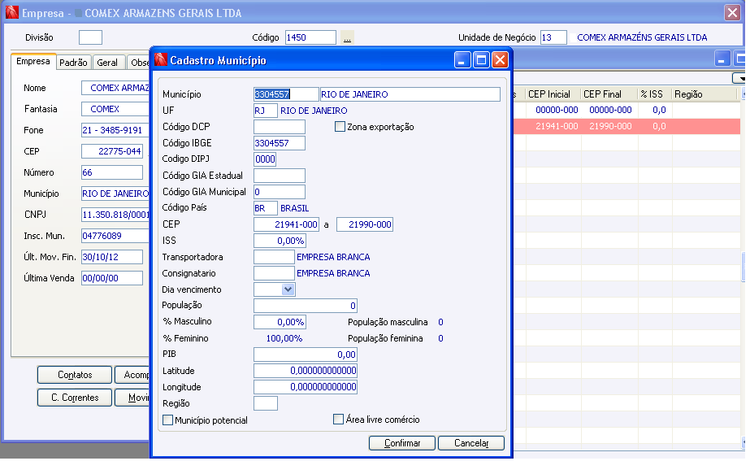Click Número field 66
Viewport: 750px width, 461px height.
pos(112,172)
